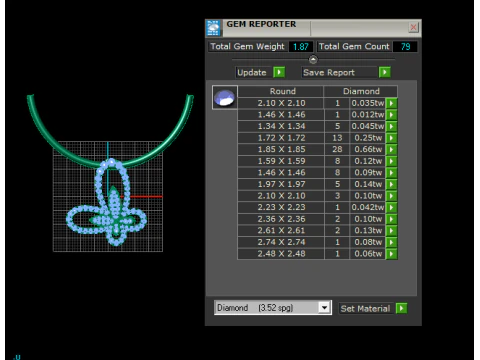Viewport: 480px width, 360px height.
Task: Click green arrow for 2.36 X 2.36 row
Action: click(x=392, y=219)
